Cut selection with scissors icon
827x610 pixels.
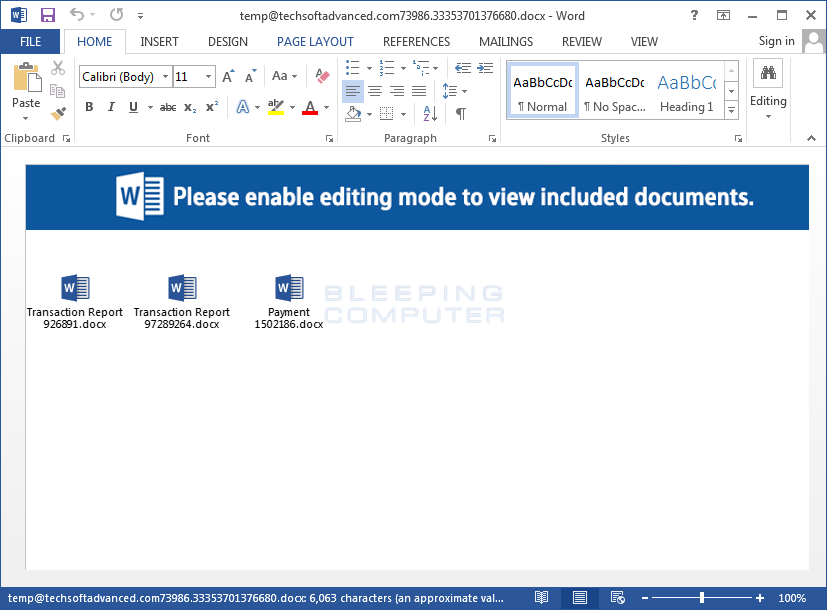pyautogui.click(x=58, y=68)
